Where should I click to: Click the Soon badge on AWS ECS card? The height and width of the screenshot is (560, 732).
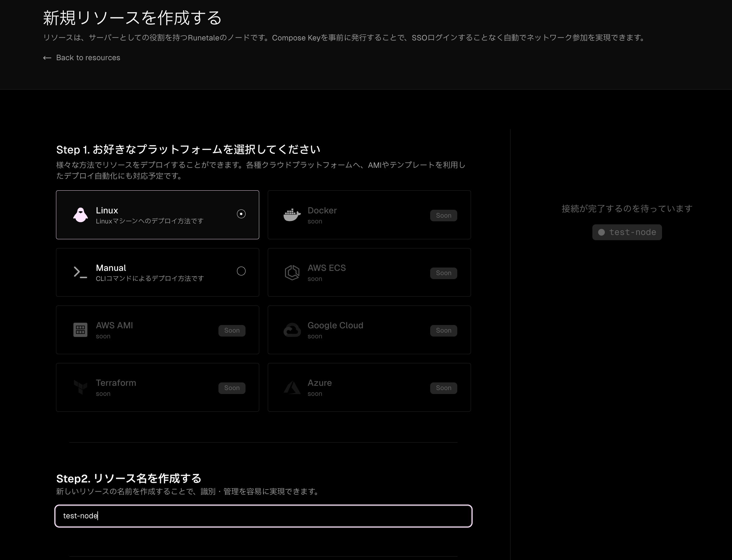[x=444, y=273]
